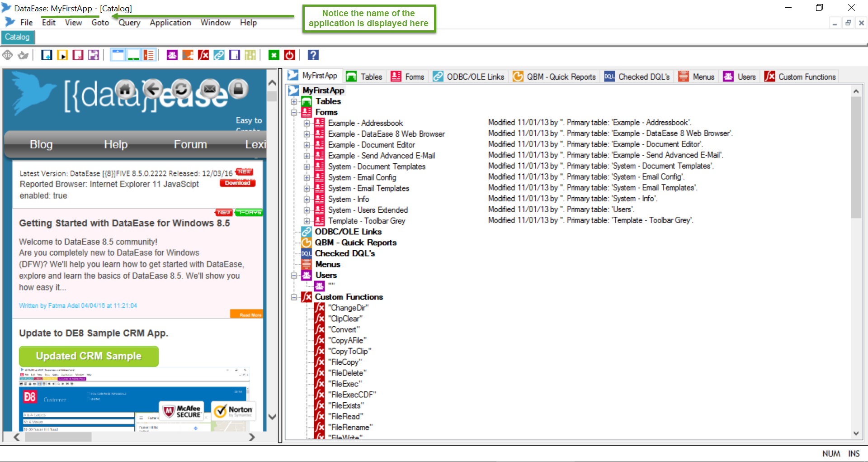Screen dimensions: 868x462
Task: Expand the Tables tree node
Action: pos(294,101)
